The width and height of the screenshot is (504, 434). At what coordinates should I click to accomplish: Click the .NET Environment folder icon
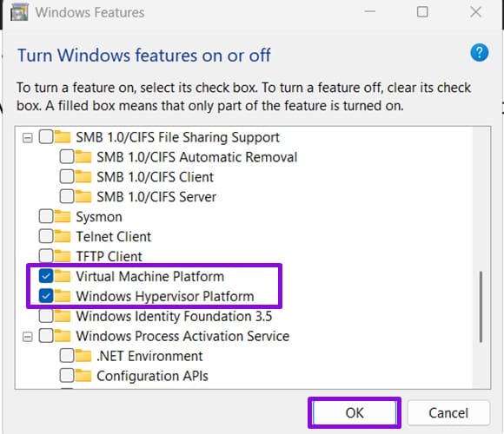83,356
